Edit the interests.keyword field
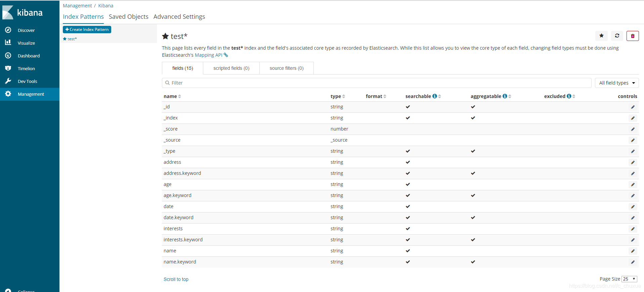 coord(633,240)
